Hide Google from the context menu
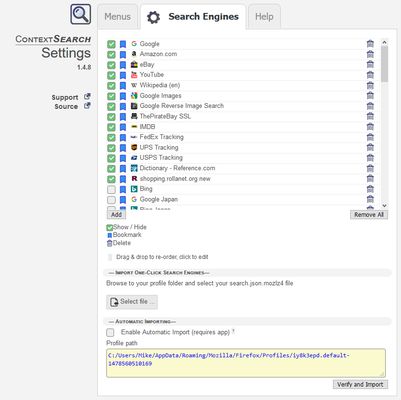 [111, 44]
